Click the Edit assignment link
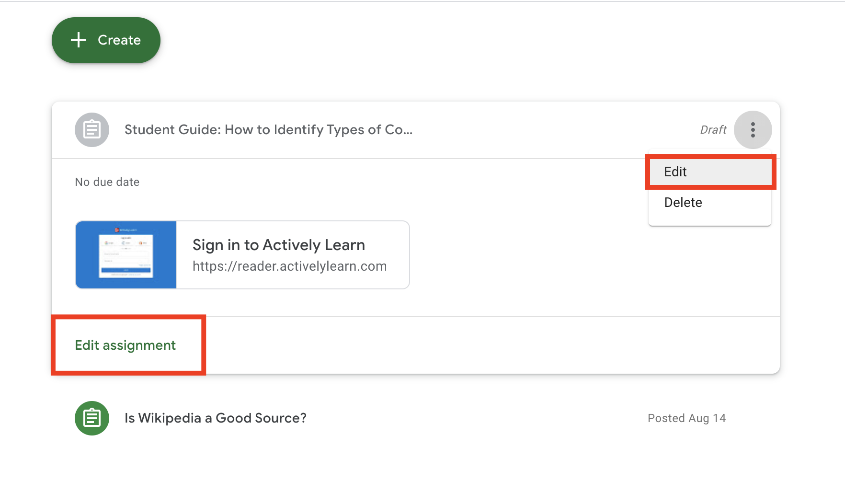This screenshot has height=504, width=845. pyautogui.click(x=126, y=345)
